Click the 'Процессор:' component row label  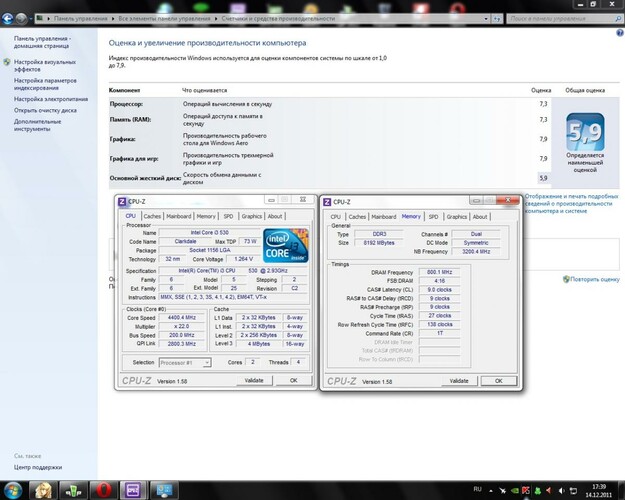pyautogui.click(x=126, y=104)
